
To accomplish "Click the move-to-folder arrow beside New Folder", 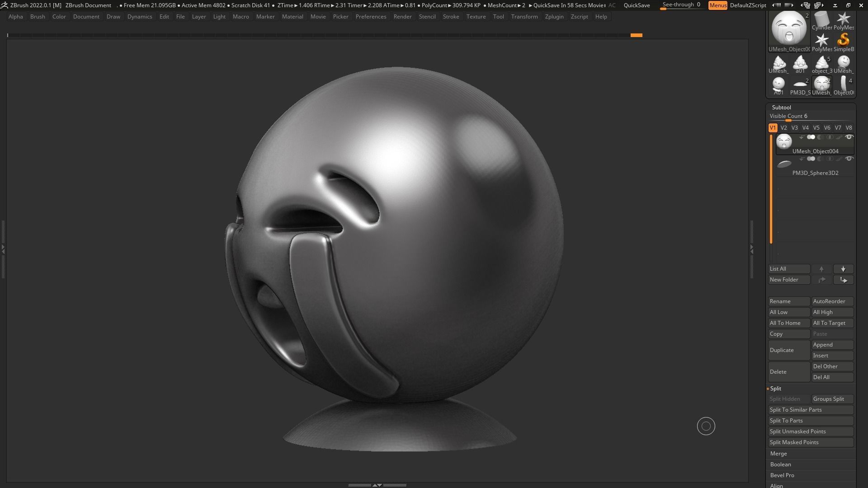I will pyautogui.click(x=821, y=280).
